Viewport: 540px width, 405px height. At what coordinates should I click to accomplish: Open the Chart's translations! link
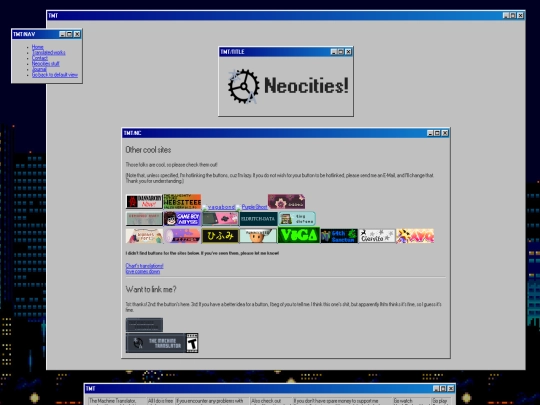click(144, 266)
